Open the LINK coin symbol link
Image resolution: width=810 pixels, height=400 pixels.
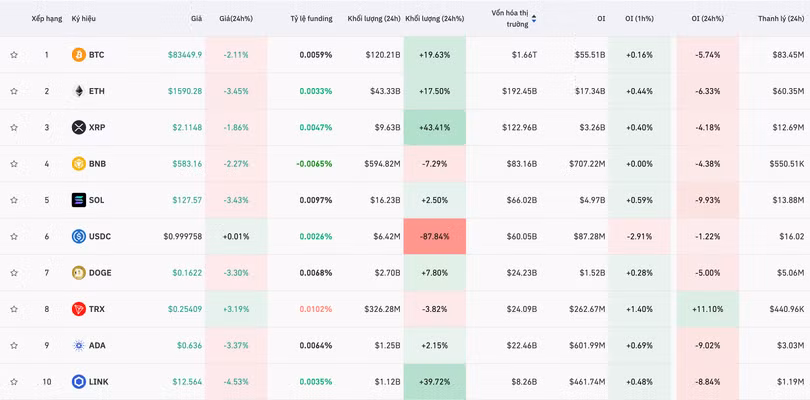pos(98,382)
